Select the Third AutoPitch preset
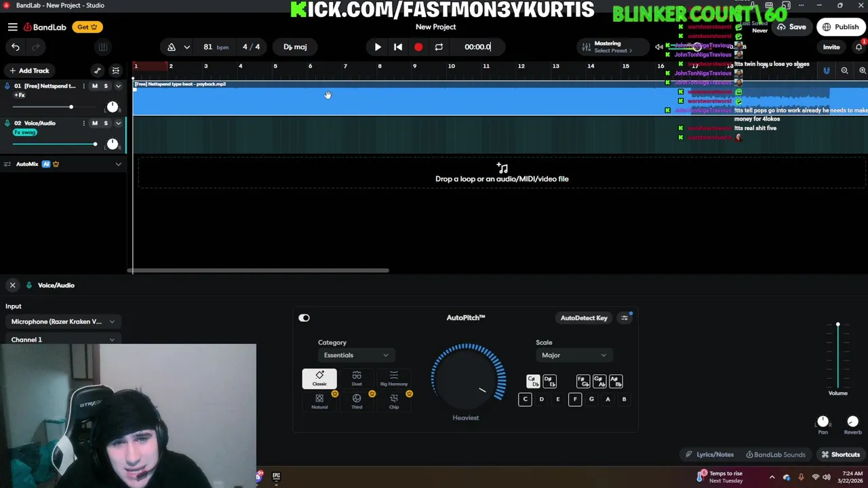The height and width of the screenshot is (488, 868). coord(357,401)
